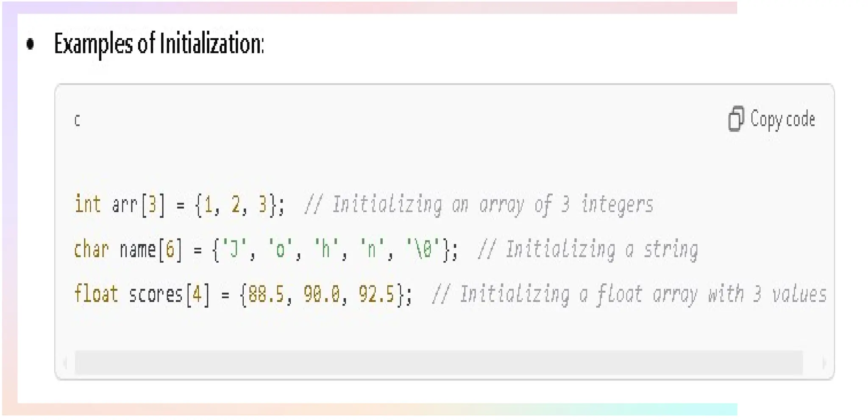Click the left scroll arrow of code block
Viewport: 868px width, 420px height.
click(x=65, y=363)
